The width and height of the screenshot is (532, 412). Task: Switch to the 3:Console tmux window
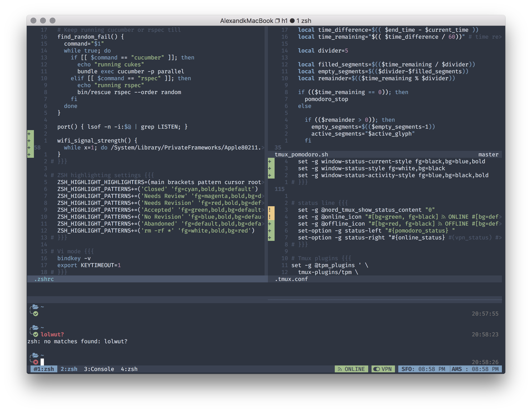99,369
